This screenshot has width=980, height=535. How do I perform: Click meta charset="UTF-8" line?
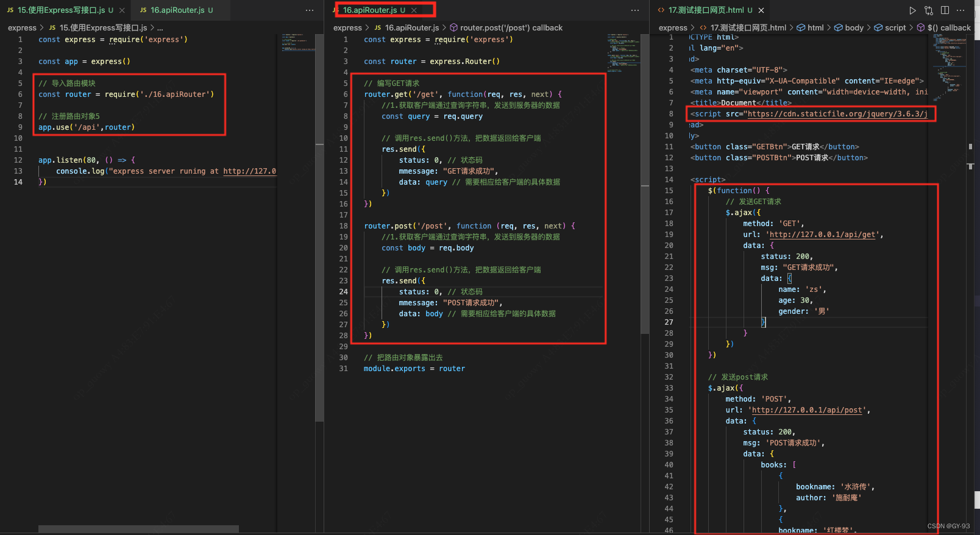(739, 70)
